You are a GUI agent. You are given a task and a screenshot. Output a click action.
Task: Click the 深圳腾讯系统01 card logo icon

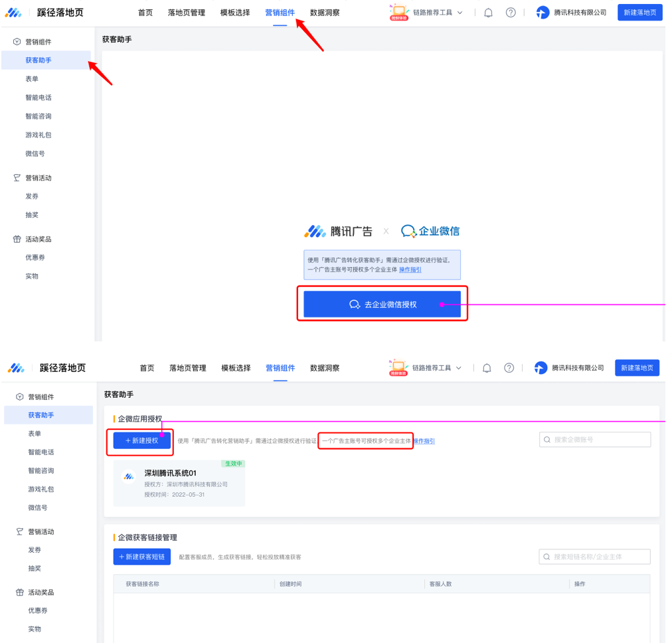tap(129, 476)
